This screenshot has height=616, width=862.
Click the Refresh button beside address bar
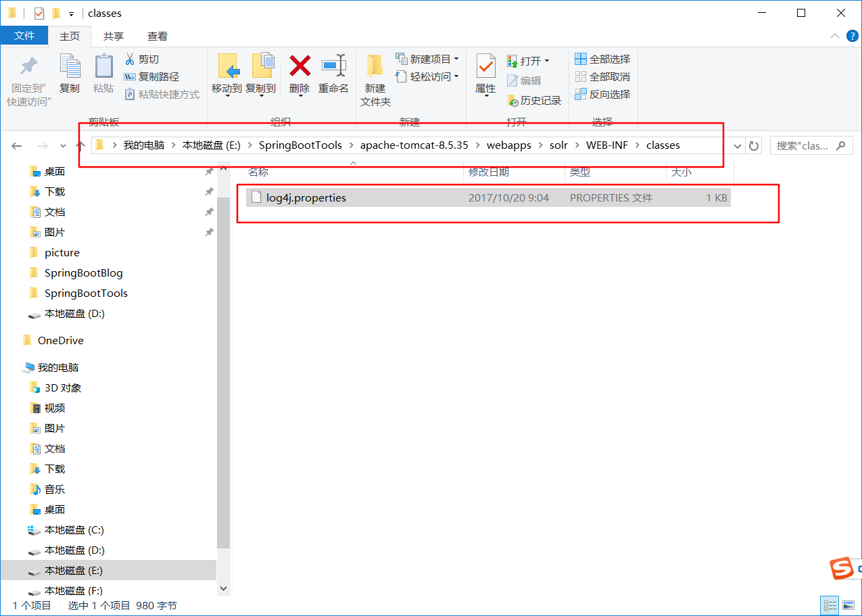(754, 145)
